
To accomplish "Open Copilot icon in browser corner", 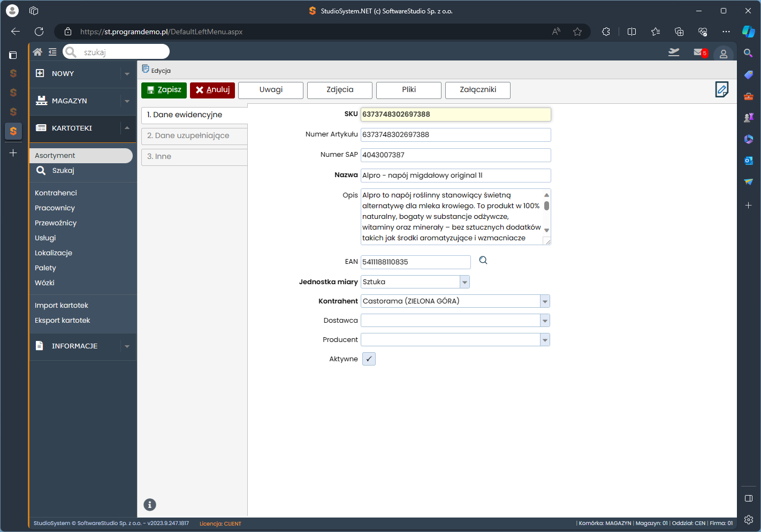I will (x=748, y=32).
